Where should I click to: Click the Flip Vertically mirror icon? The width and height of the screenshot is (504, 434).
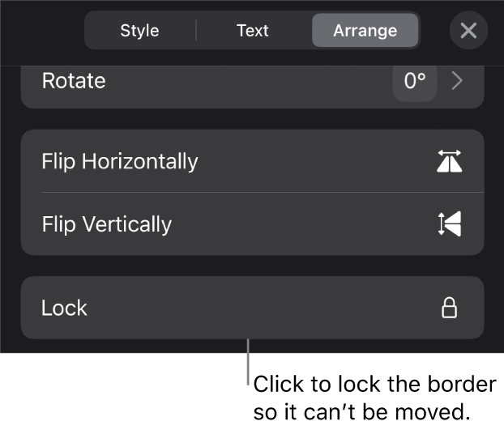tap(449, 224)
